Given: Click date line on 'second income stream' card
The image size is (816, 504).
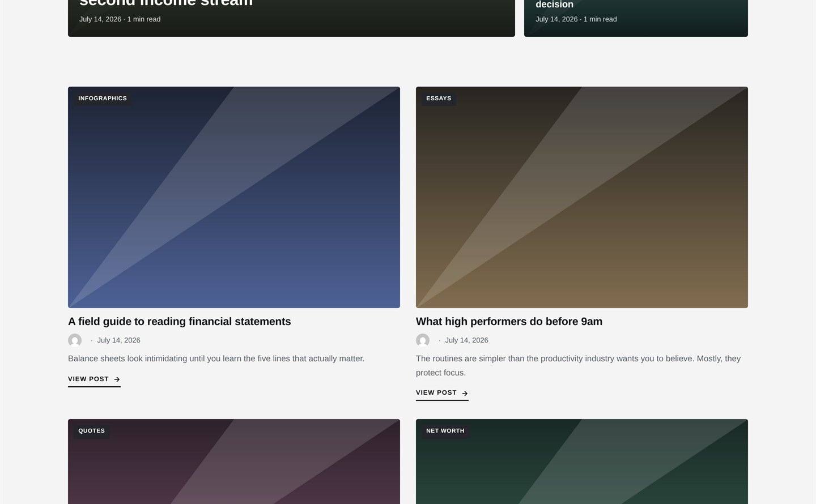Looking at the screenshot, I should 120,19.
